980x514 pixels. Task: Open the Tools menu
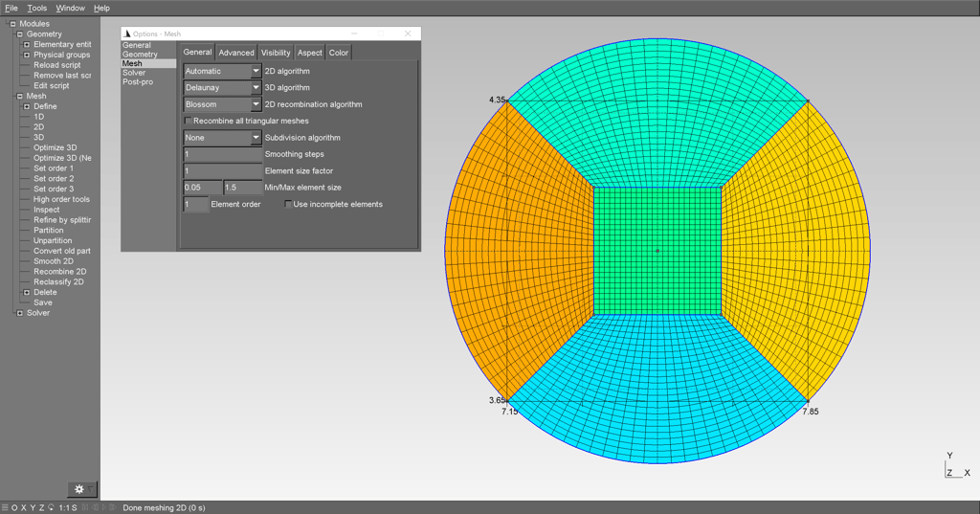click(36, 8)
